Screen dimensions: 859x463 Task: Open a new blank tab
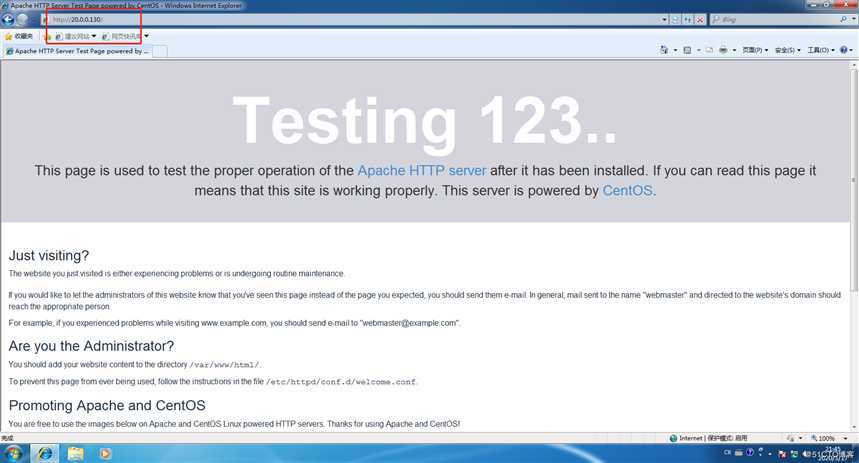click(x=160, y=52)
